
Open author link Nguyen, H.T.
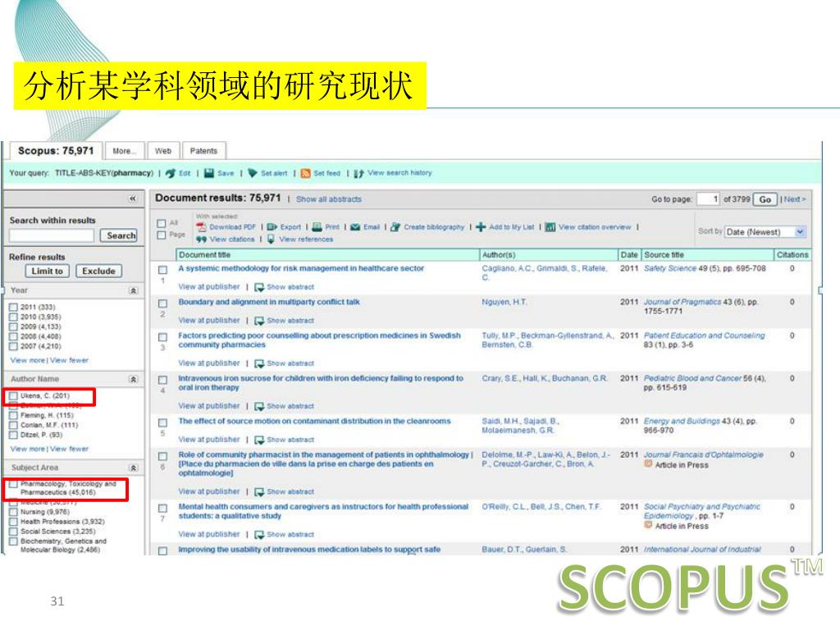pos(504,302)
